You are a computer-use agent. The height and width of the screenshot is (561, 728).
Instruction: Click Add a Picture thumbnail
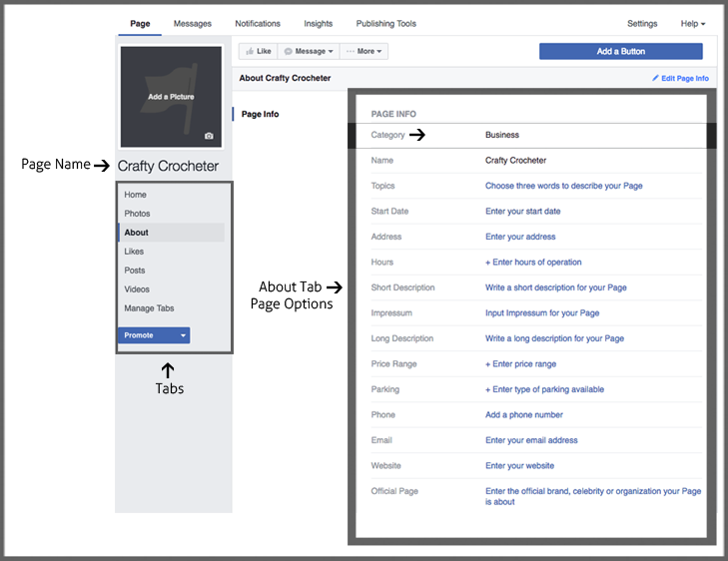[x=171, y=97]
